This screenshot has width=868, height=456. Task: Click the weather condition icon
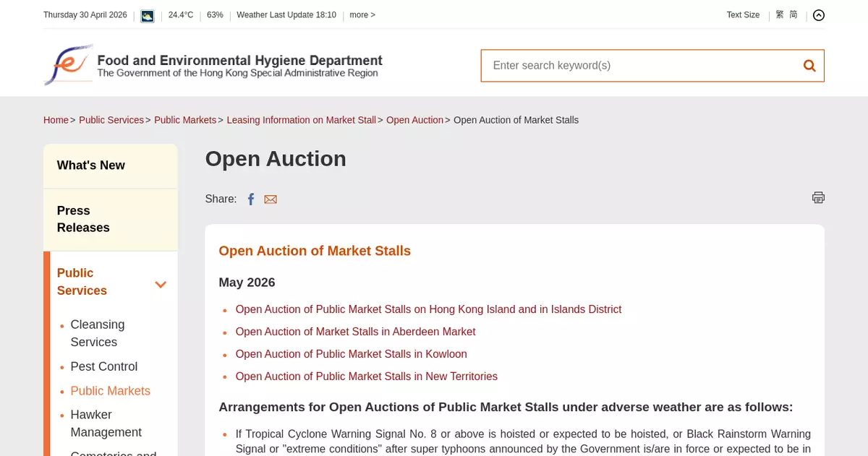148,15
